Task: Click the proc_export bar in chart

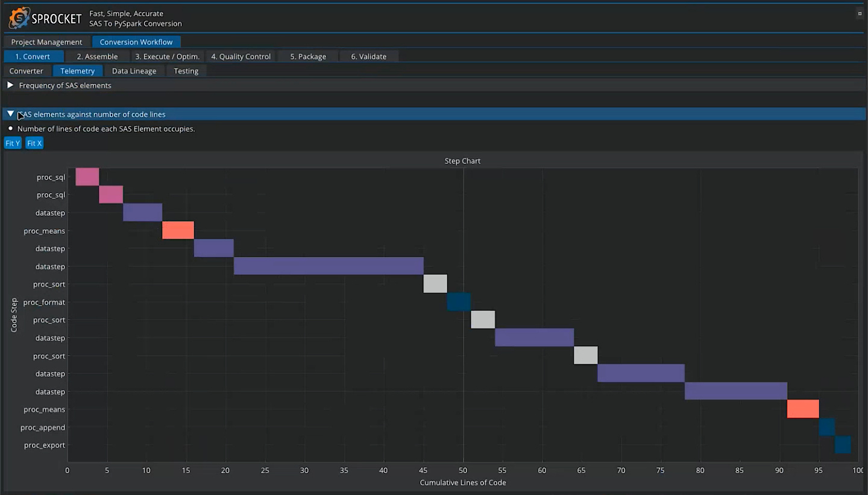Action: [843, 445]
